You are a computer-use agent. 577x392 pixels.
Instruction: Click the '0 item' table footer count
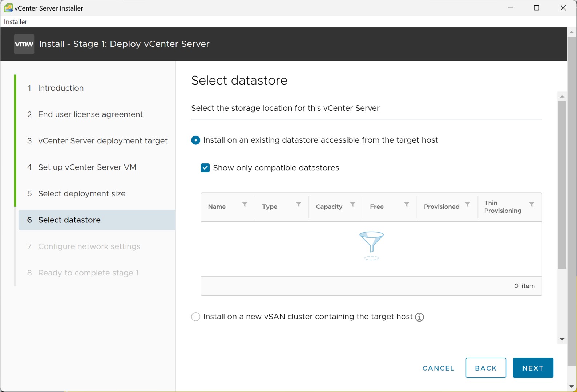(x=524, y=286)
